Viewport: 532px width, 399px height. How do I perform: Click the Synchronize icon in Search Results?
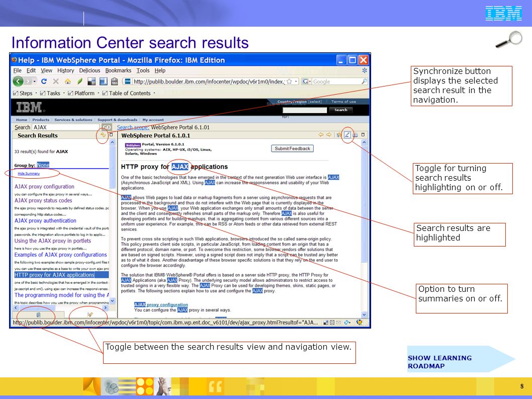(103, 135)
